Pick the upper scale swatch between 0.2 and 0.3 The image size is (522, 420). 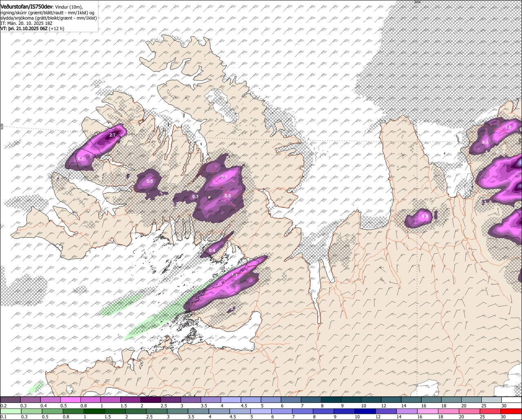coord(10,400)
